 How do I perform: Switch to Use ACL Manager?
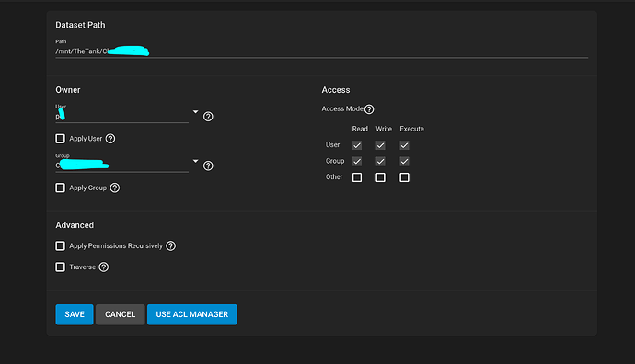click(192, 314)
